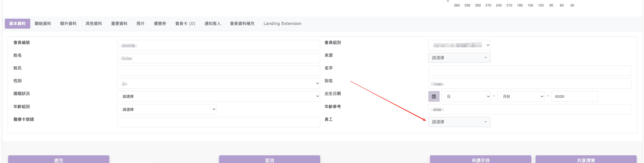
Task: Select birth day in 日 dropdown
Action: coord(466,96)
